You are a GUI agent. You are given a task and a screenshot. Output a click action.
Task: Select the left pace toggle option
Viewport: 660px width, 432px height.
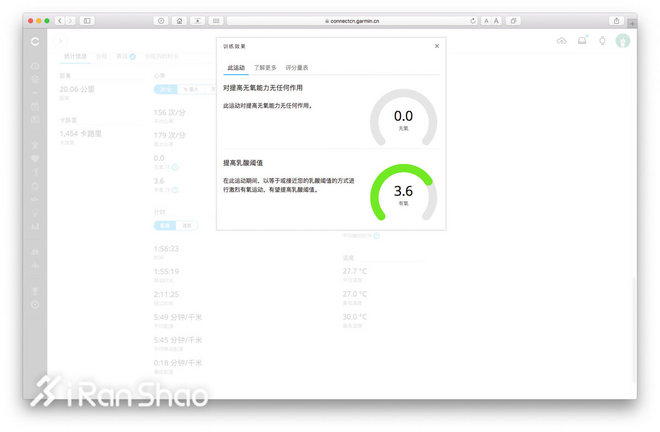[165, 226]
